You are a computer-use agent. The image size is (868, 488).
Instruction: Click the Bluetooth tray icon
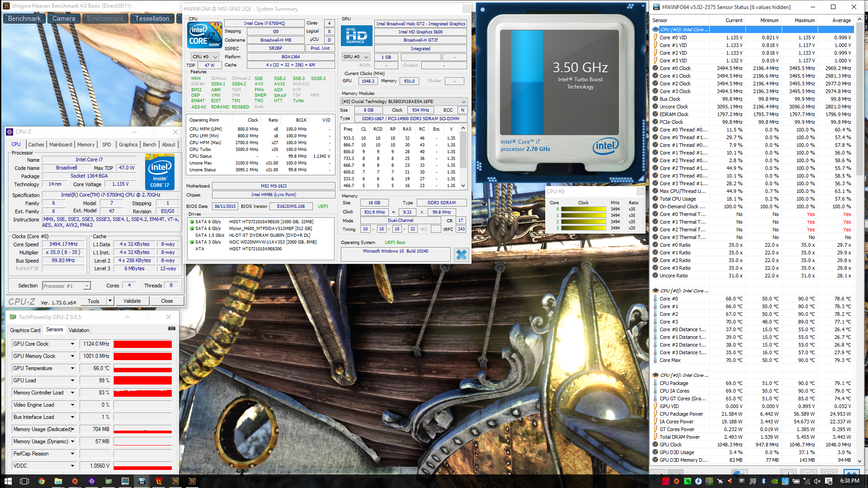point(764,481)
